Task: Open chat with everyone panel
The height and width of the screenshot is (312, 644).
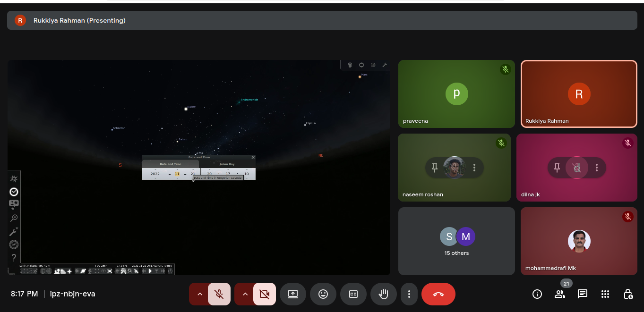Action: tap(583, 294)
